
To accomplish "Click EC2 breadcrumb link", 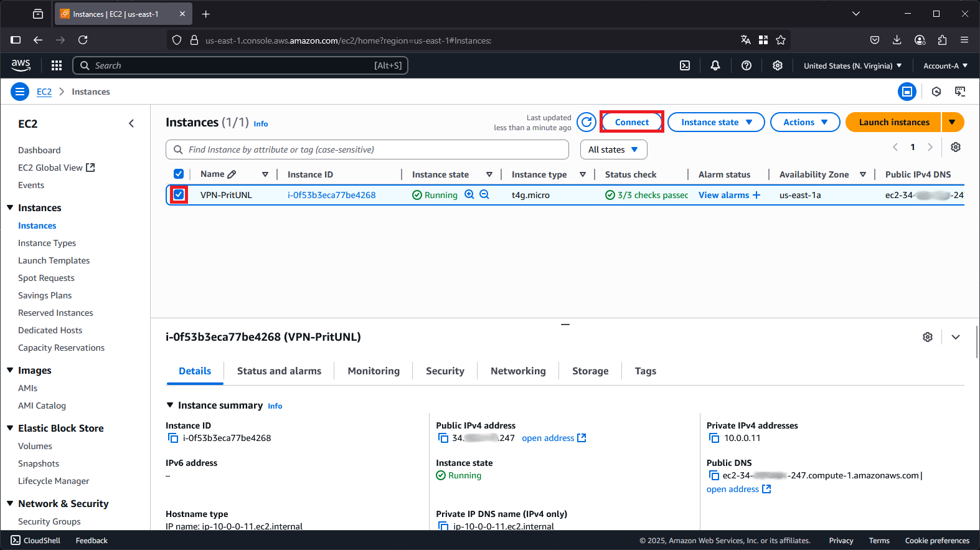I will click(44, 92).
